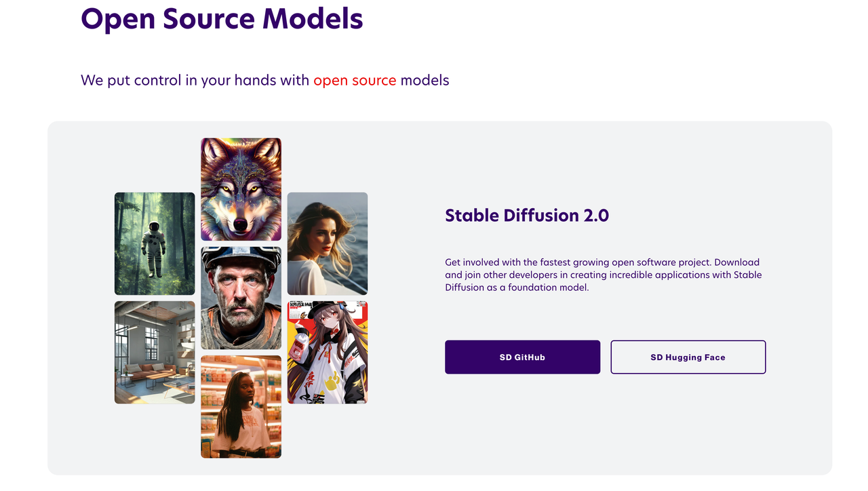This screenshot has height=491, width=868.
Task: Click the SD GitHub button
Action: tap(522, 357)
